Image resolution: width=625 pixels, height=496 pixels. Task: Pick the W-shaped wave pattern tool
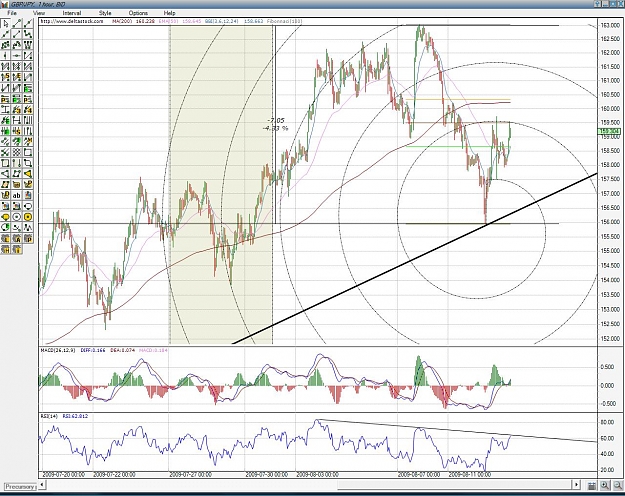[x=28, y=45]
